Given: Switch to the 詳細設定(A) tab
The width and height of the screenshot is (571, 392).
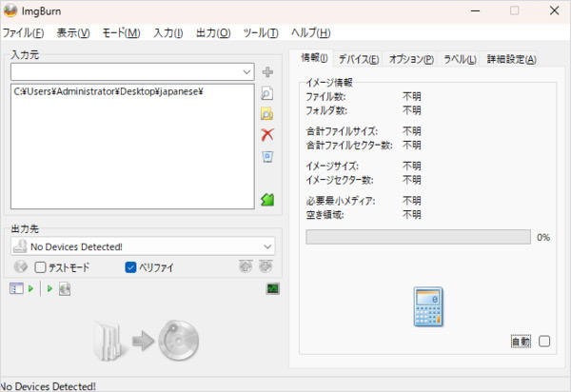Looking at the screenshot, I should point(511,59).
